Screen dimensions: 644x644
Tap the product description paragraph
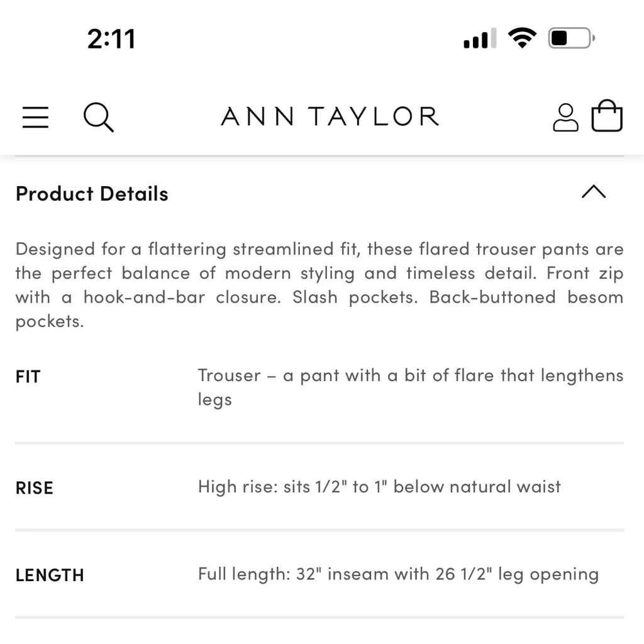[x=319, y=284]
